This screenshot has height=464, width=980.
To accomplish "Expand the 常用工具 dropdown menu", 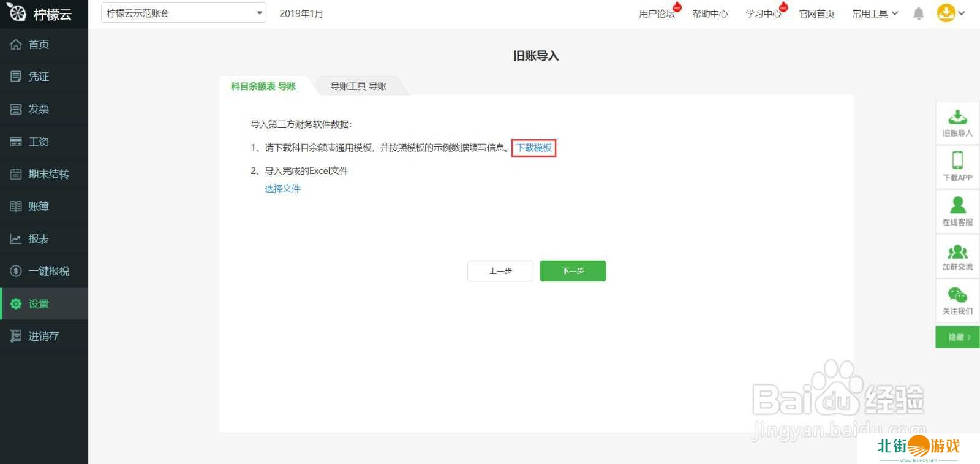I will point(875,13).
